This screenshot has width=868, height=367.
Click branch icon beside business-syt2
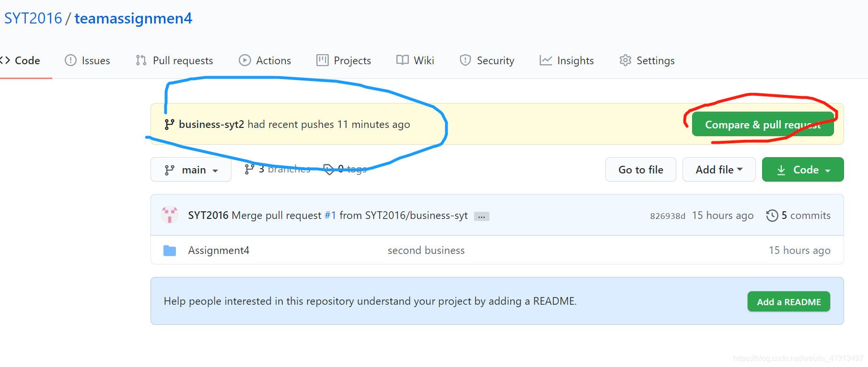[x=169, y=125]
